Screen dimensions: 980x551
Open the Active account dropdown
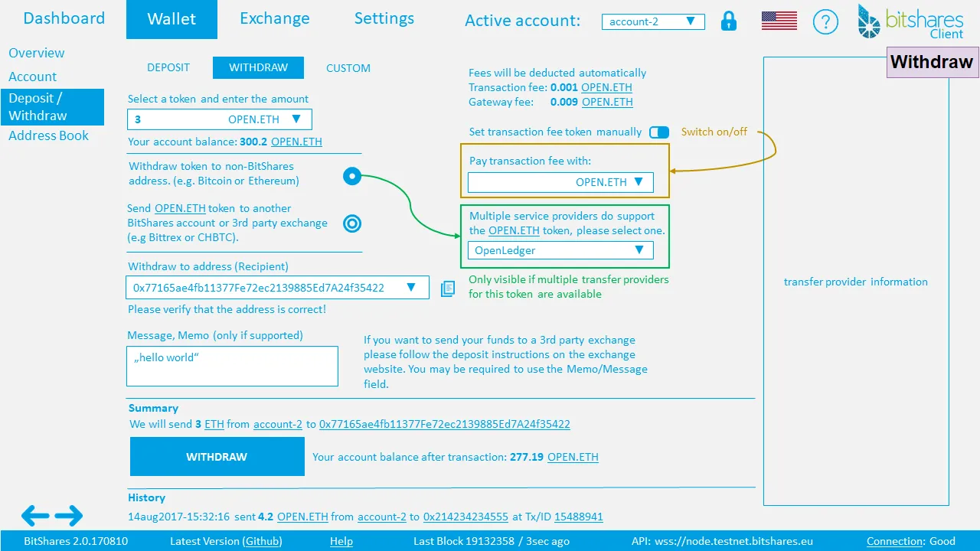[653, 22]
